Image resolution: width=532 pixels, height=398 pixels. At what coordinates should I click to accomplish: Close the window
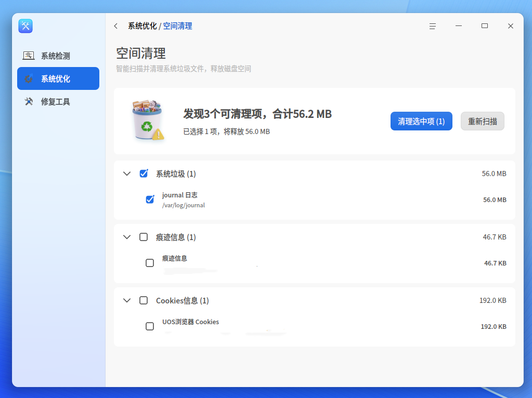point(511,26)
